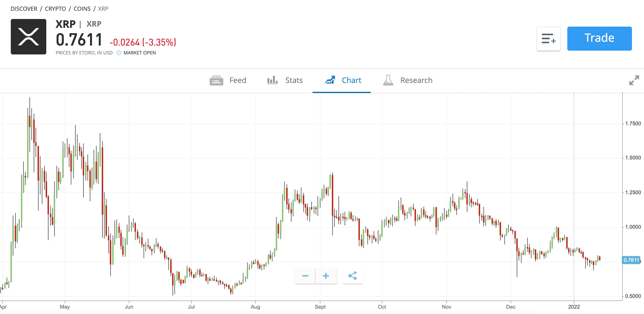Viewport: 644px width, 314px height.
Task: Click the Dec label on time axis
Action: (511, 307)
